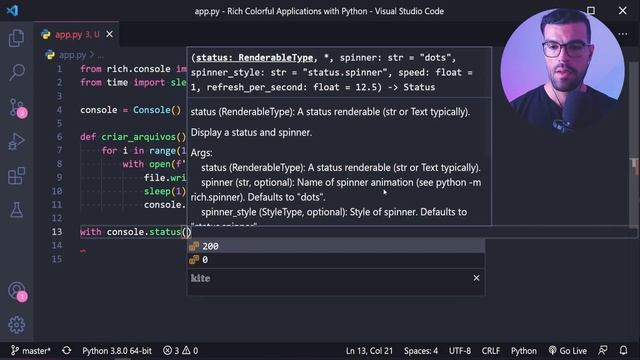The height and width of the screenshot is (360, 640).
Task: Click the Python file icon in app.py tab
Action: pyautogui.click(x=46, y=35)
